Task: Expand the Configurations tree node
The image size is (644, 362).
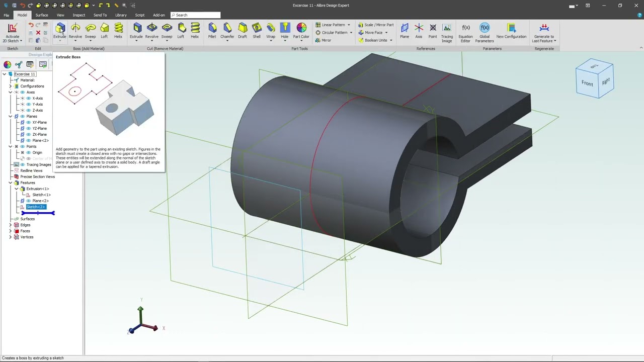Action: coord(10,86)
